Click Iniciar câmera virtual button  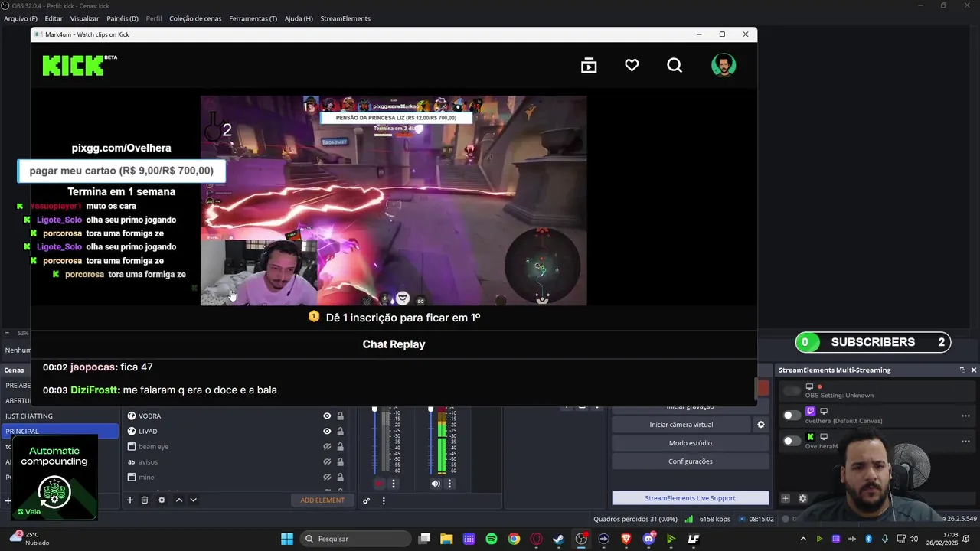click(x=681, y=425)
